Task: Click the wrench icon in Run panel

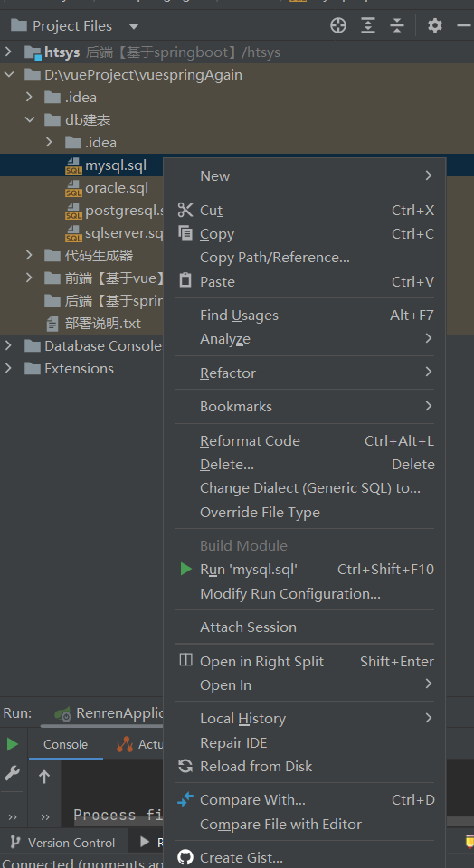Action: [12, 773]
